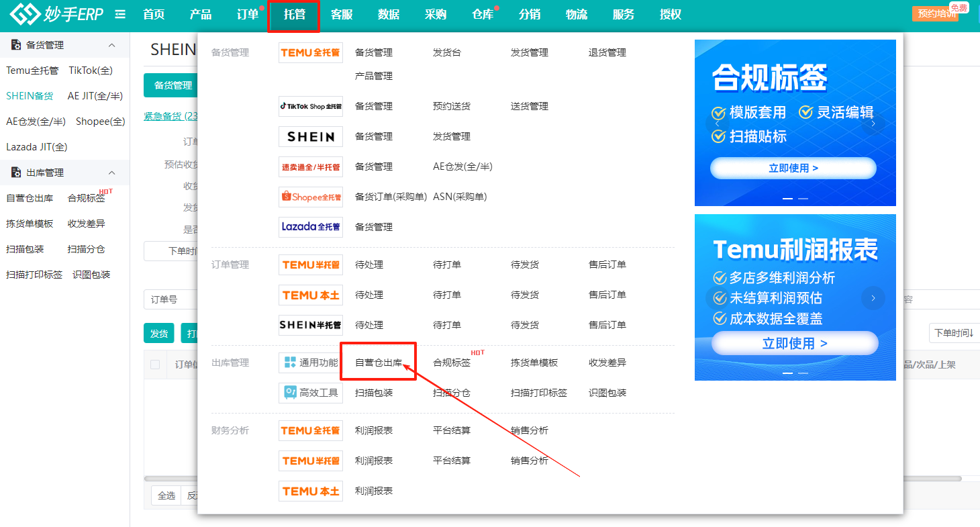Open the 下单时间↓ sort dropdown

(954, 333)
